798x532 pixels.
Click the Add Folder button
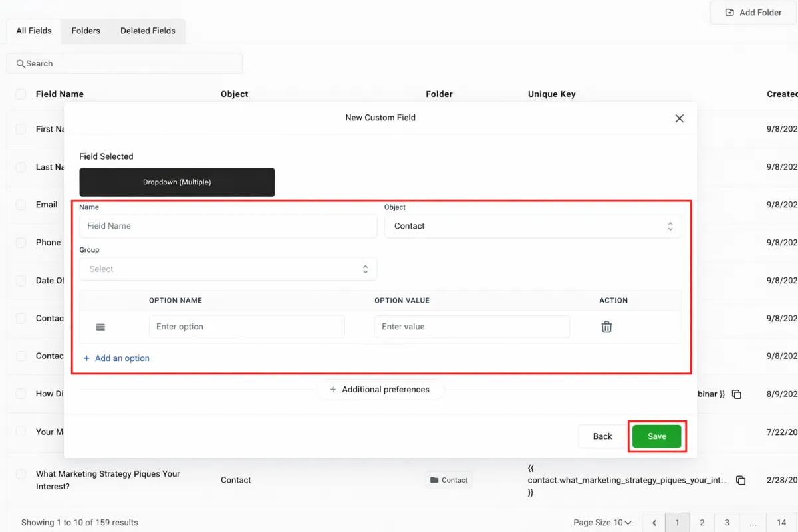pos(753,13)
